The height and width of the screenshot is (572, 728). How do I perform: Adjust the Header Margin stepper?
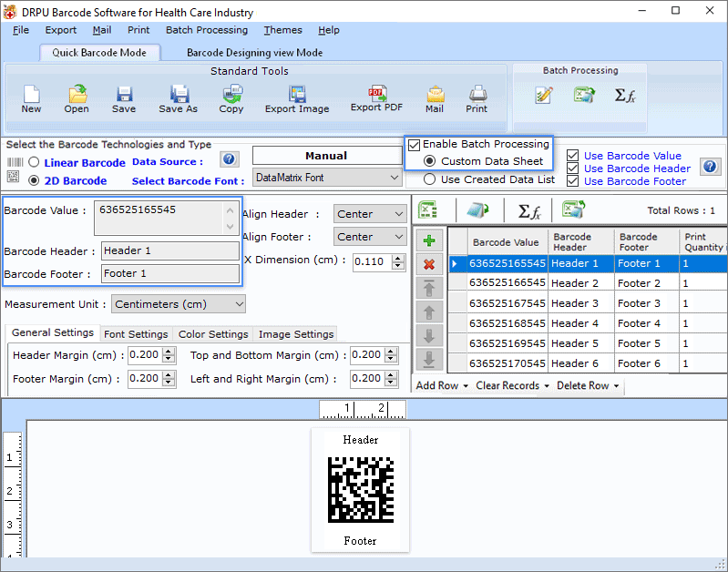pyautogui.click(x=169, y=355)
